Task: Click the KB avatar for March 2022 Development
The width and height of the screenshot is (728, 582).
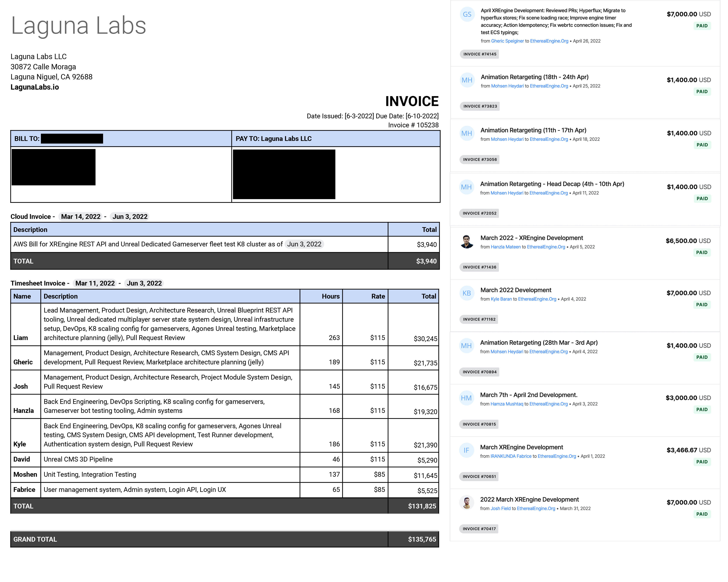Action: tap(467, 293)
